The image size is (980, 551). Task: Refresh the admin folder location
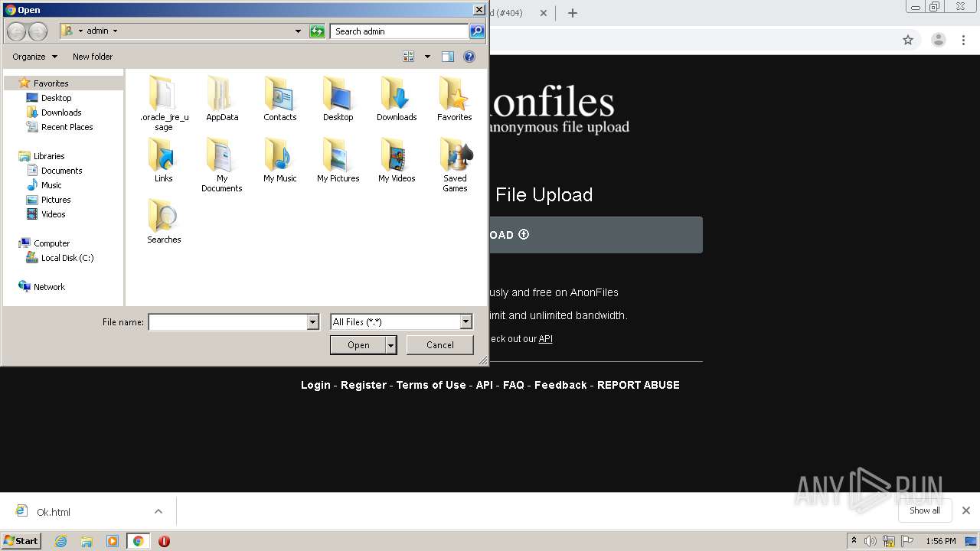(317, 31)
